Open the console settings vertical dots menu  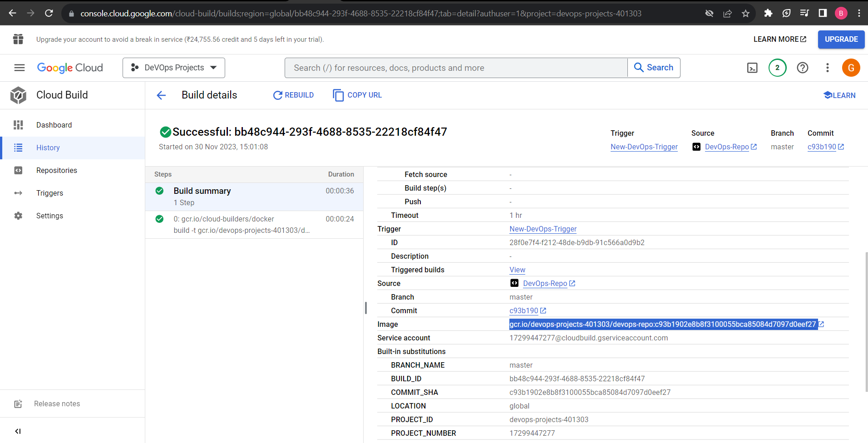(x=828, y=68)
